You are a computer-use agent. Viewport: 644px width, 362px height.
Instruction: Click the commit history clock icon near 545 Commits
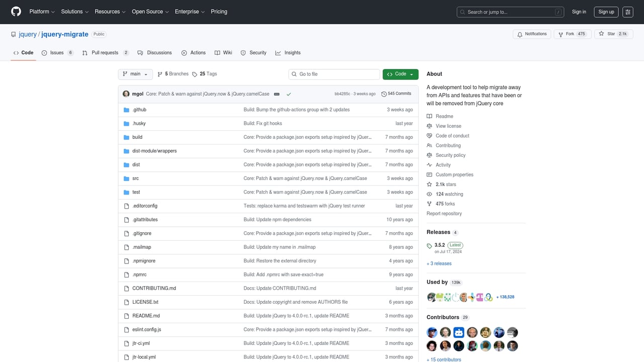[383, 94]
